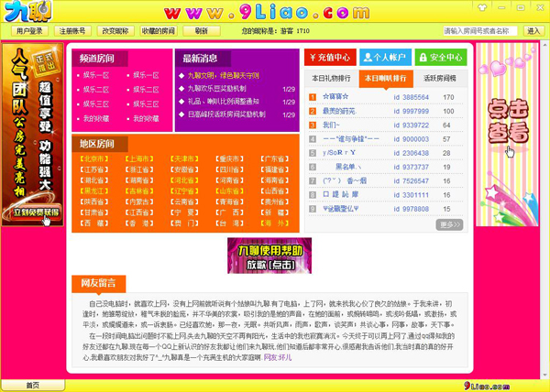Open the 九聊使用帮助 help banner
Screen dimensions: 550x392
point(262,255)
